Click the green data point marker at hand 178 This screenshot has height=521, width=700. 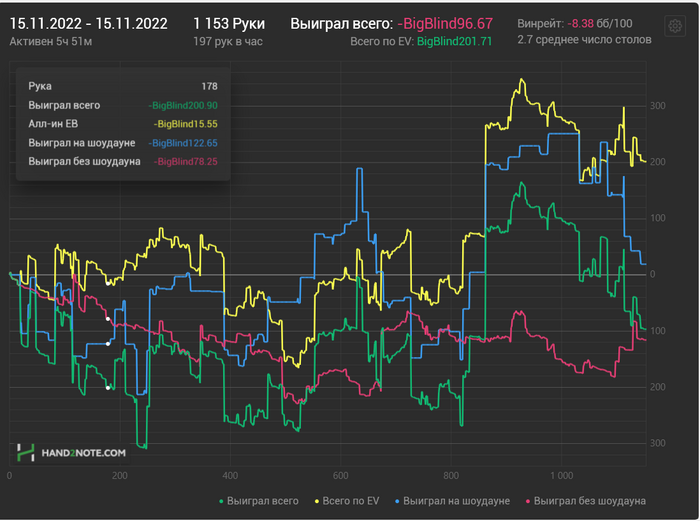(108, 388)
